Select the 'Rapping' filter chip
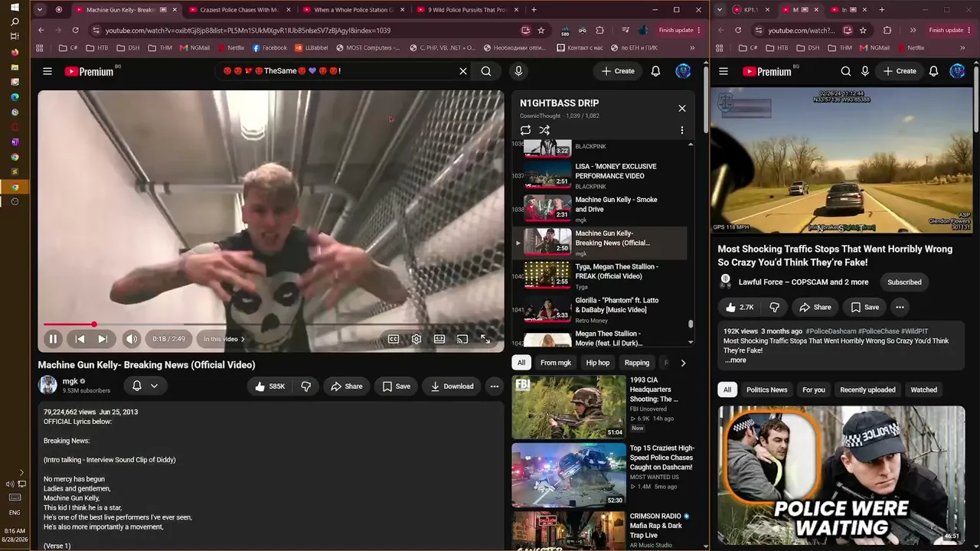 tap(637, 363)
